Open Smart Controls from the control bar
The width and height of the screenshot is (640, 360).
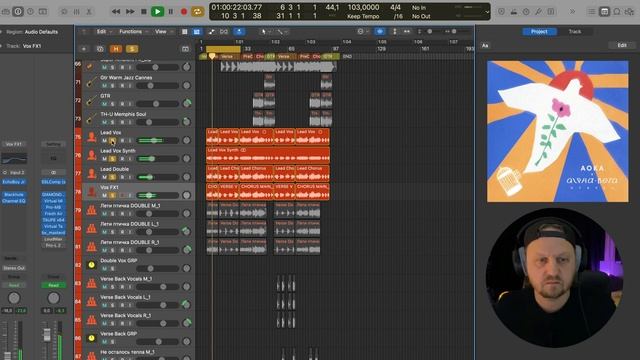tap(64, 12)
